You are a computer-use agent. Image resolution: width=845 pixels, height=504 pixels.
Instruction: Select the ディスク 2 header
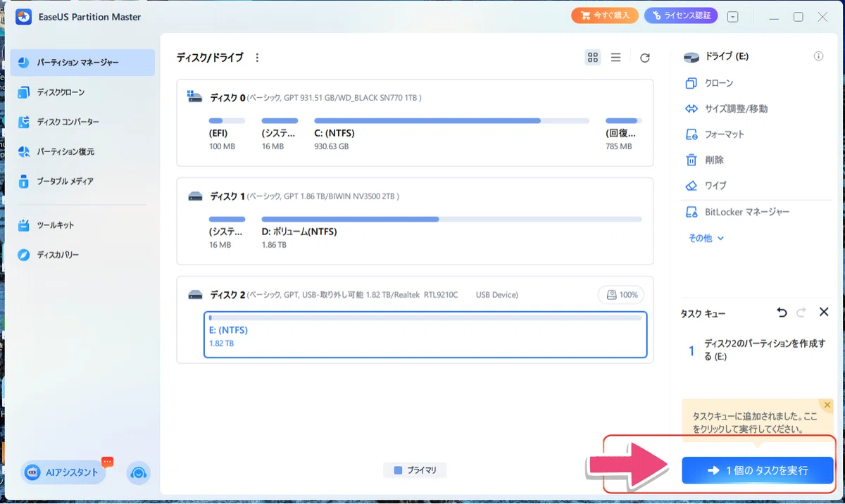353,295
